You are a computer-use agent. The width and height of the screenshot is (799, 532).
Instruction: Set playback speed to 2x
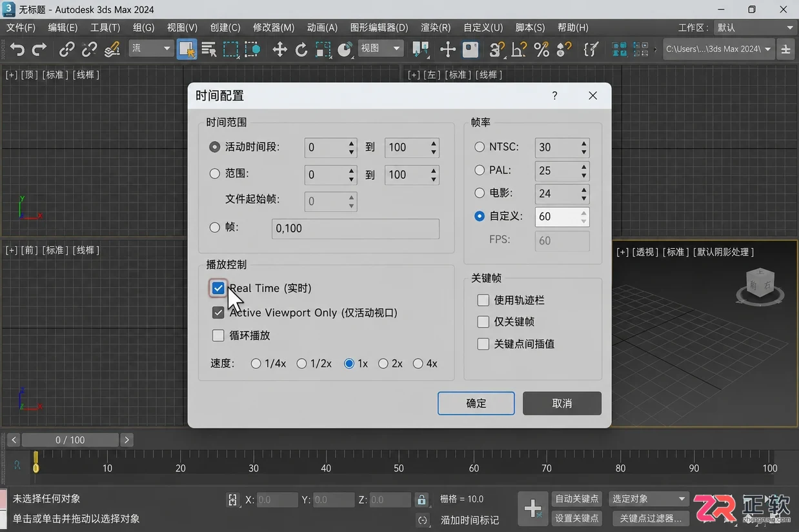pyautogui.click(x=383, y=364)
